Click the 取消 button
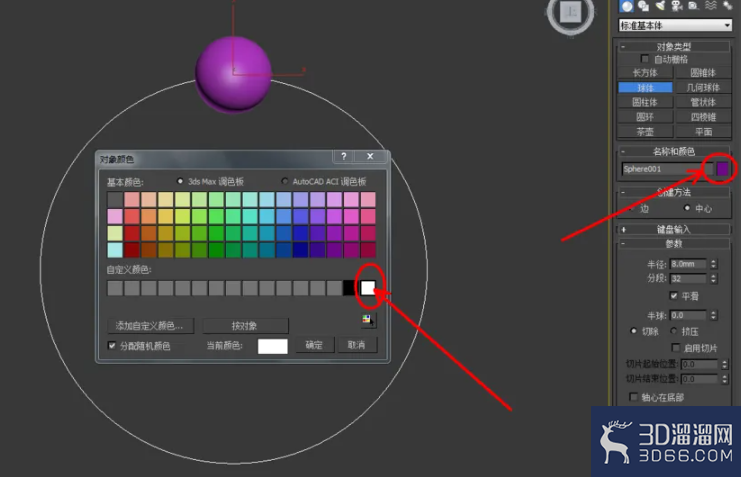The image size is (741, 477). [x=357, y=345]
